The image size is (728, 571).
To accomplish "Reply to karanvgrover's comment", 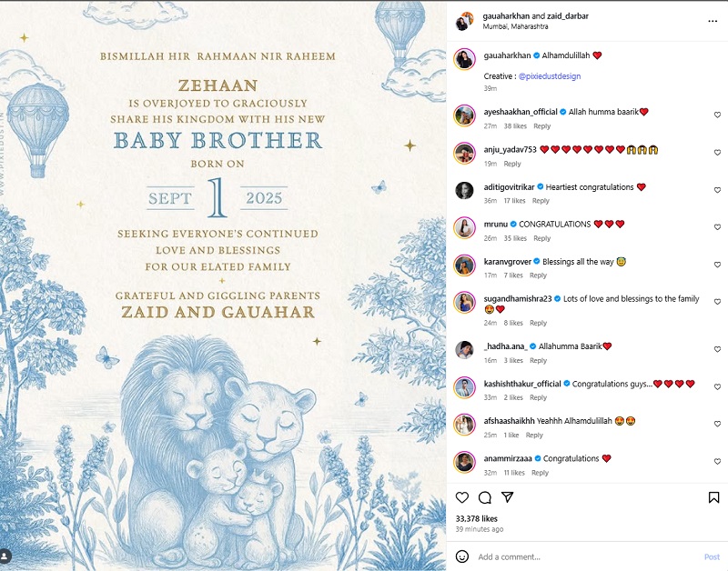I will 538,275.
